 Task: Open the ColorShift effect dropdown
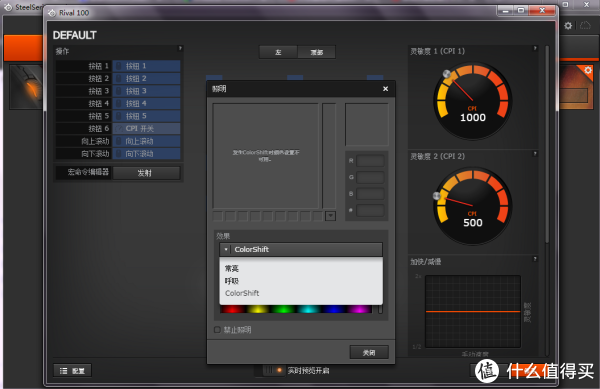tap(301, 249)
